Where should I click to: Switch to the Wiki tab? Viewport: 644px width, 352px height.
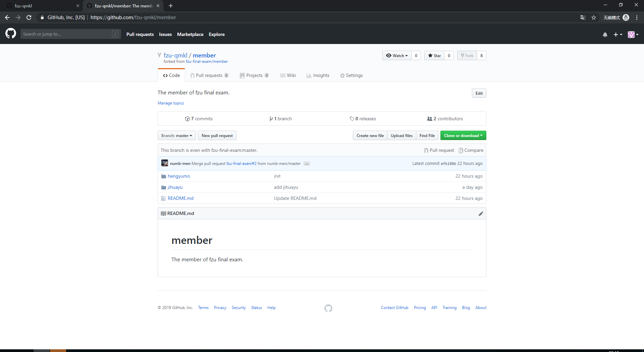[x=288, y=75]
